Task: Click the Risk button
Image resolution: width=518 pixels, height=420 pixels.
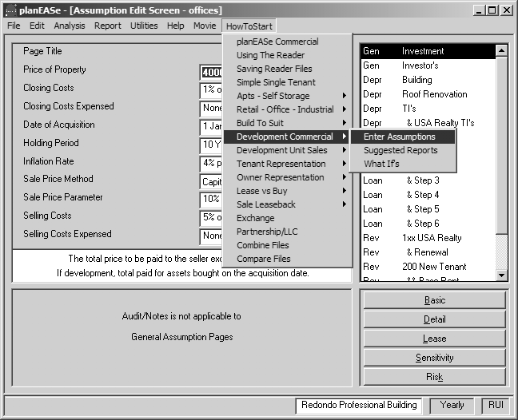Action: (434, 377)
